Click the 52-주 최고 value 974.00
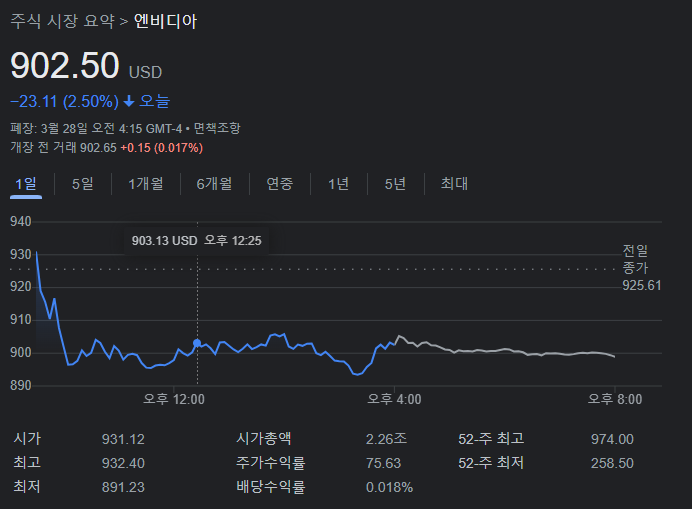 coord(612,439)
